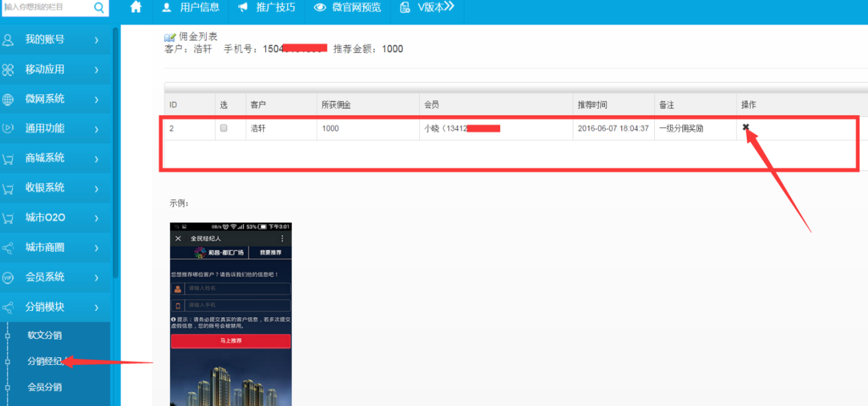
Task: Open 微官网预览 preview link
Action: 347,8
